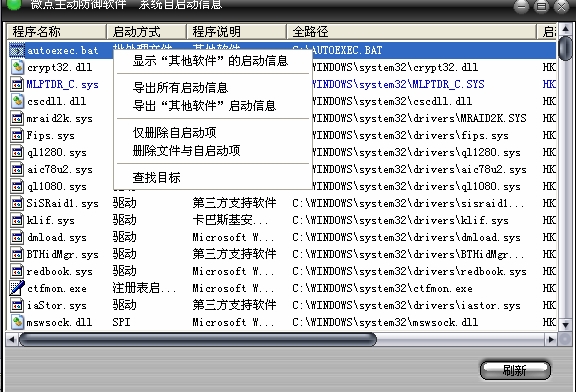Image resolution: width=576 pixels, height=392 pixels.
Task: Click 仅删除自启动项 in context menu
Action: click(174, 133)
